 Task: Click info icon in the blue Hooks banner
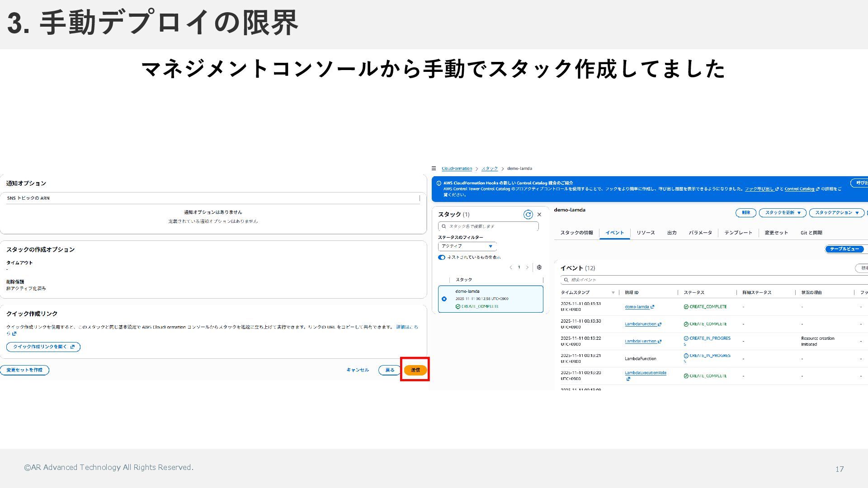[439, 183]
